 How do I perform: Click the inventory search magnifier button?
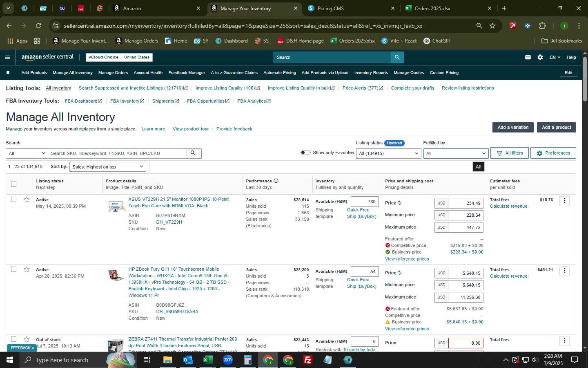(x=194, y=153)
